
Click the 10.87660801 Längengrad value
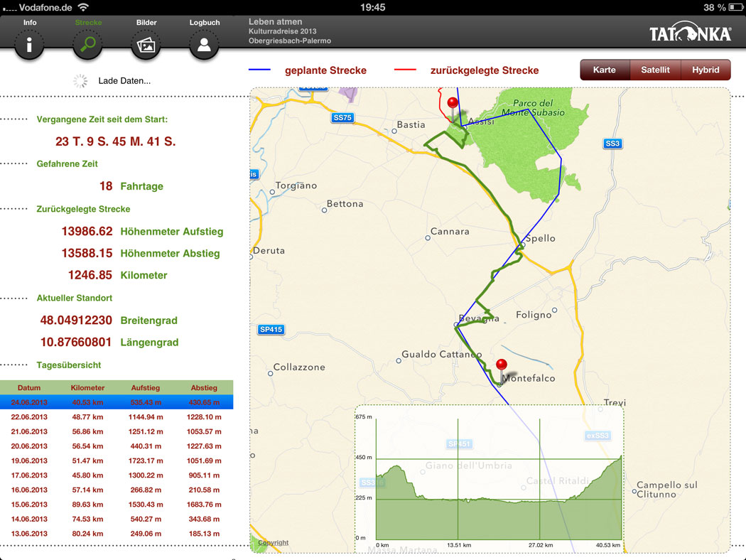pyautogui.click(x=76, y=342)
